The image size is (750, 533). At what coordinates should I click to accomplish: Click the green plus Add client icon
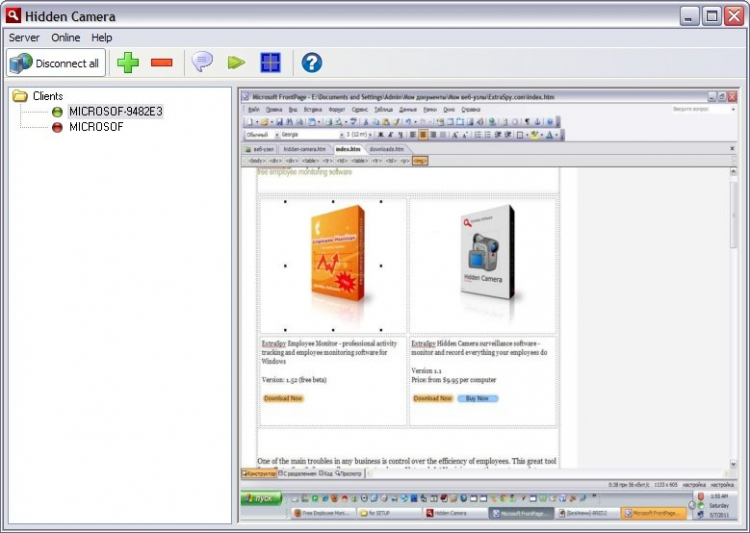[x=128, y=62]
